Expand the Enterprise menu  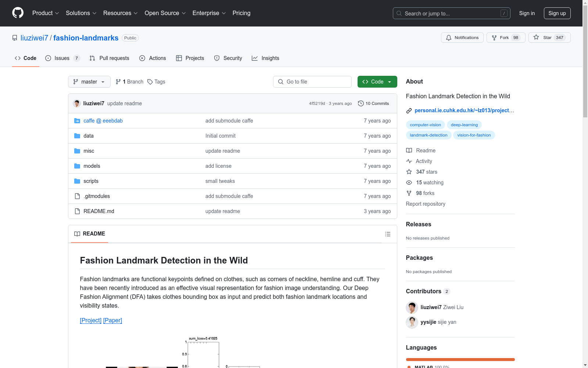click(209, 13)
